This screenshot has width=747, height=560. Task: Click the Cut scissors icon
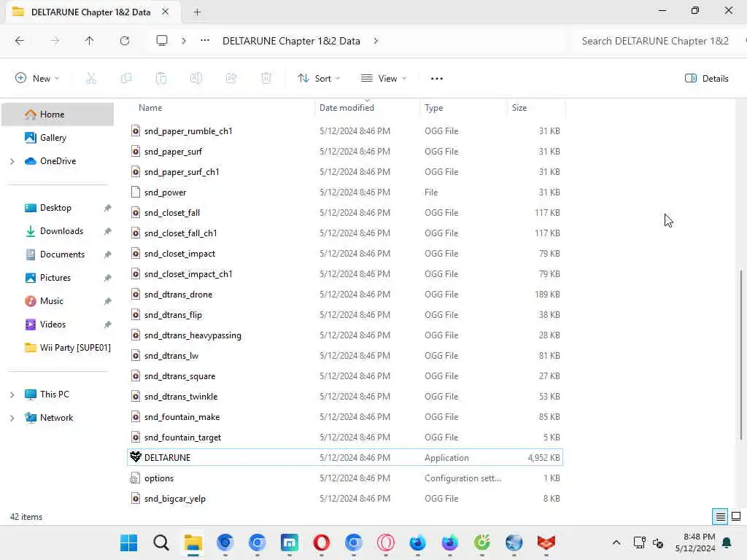(x=91, y=79)
